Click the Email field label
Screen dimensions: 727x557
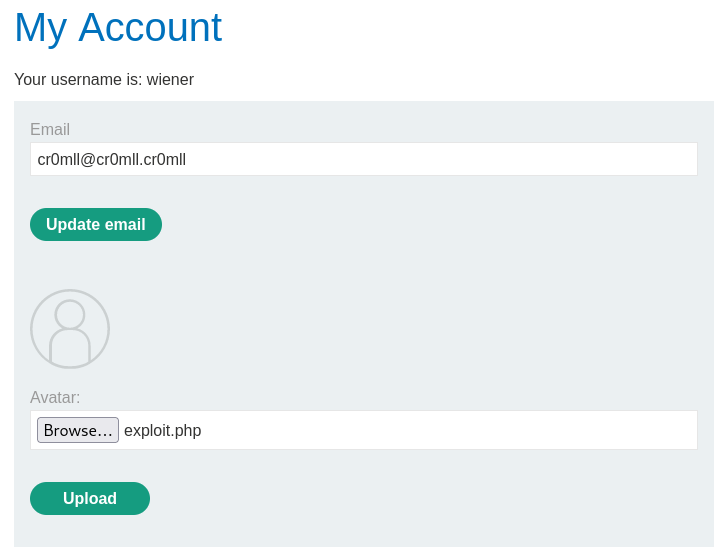(50, 130)
